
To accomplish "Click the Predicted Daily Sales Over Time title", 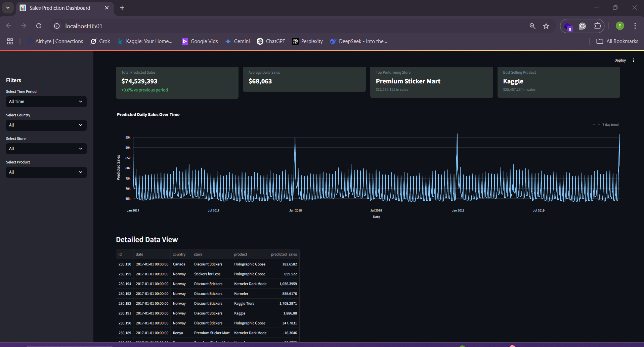I will tap(148, 115).
